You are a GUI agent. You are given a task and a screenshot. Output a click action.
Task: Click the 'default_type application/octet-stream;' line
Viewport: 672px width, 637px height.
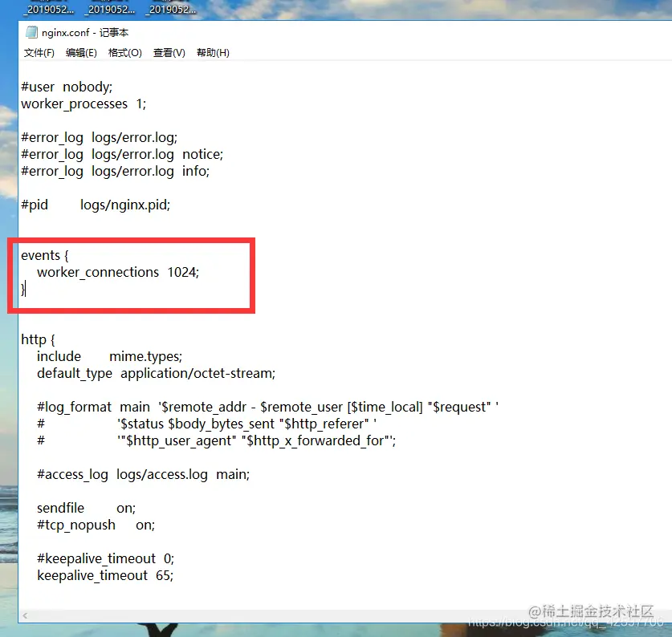tap(156, 374)
